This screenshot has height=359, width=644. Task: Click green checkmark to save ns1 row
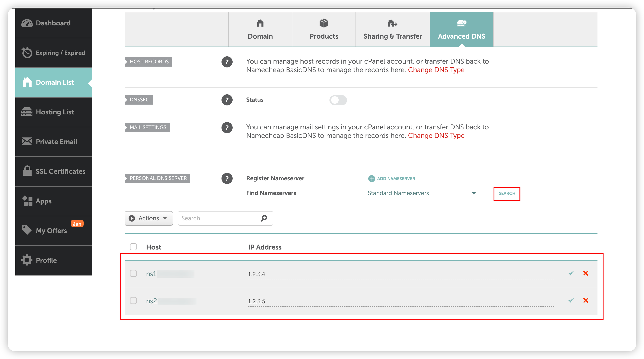point(571,273)
